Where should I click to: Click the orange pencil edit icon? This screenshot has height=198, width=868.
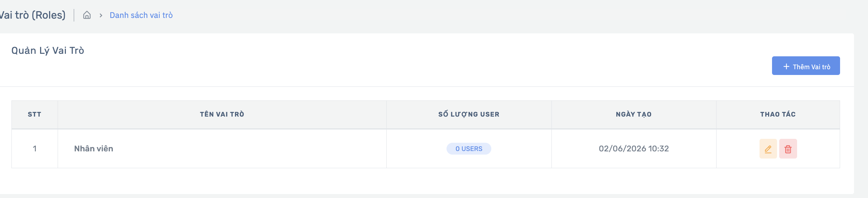pyautogui.click(x=768, y=148)
